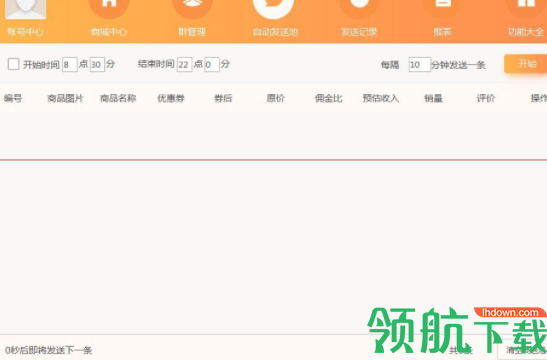This screenshot has width=547, height=360.
Task: Click the 账号中心 label
Action: (x=25, y=32)
